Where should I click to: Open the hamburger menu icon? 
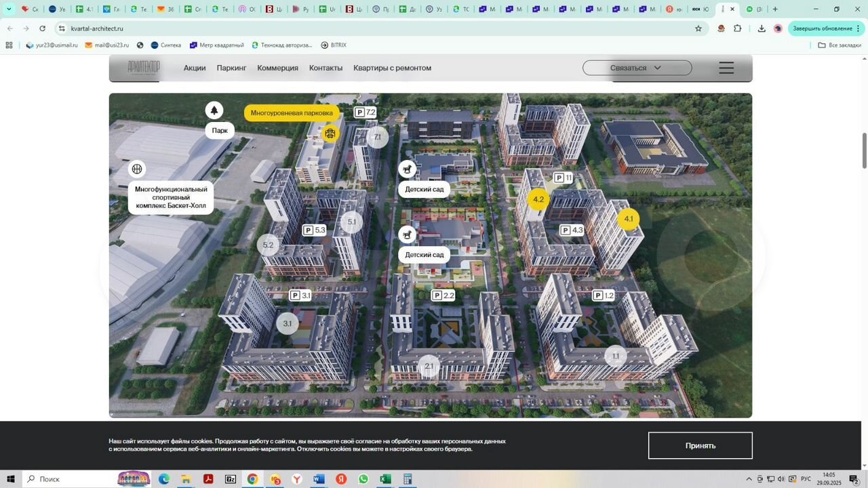[x=726, y=68]
